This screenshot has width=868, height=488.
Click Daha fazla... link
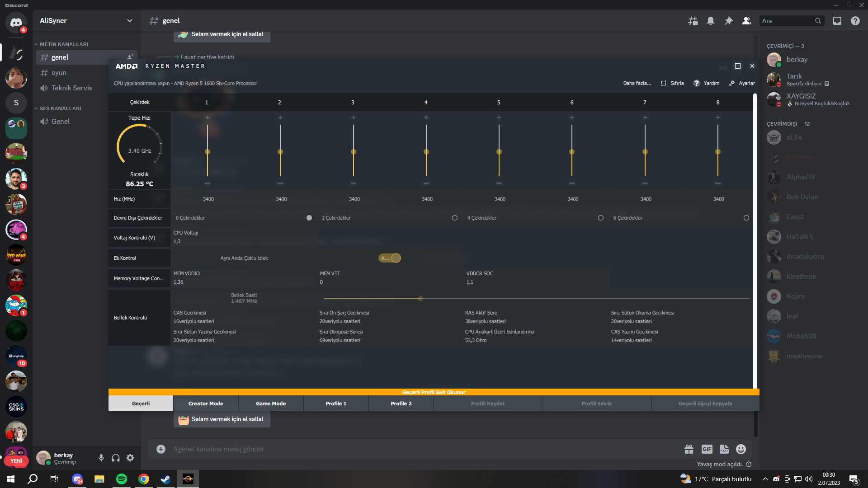pyautogui.click(x=637, y=83)
